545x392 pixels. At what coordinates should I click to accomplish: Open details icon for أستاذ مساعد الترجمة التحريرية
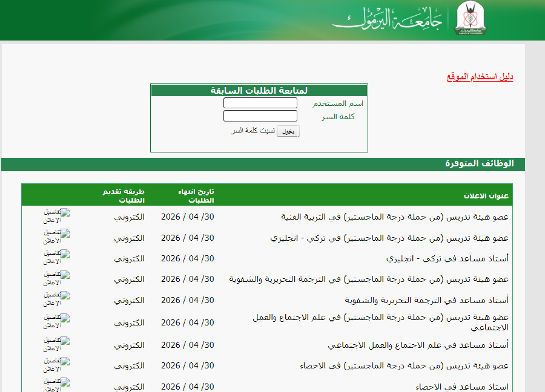(x=57, y=299)
